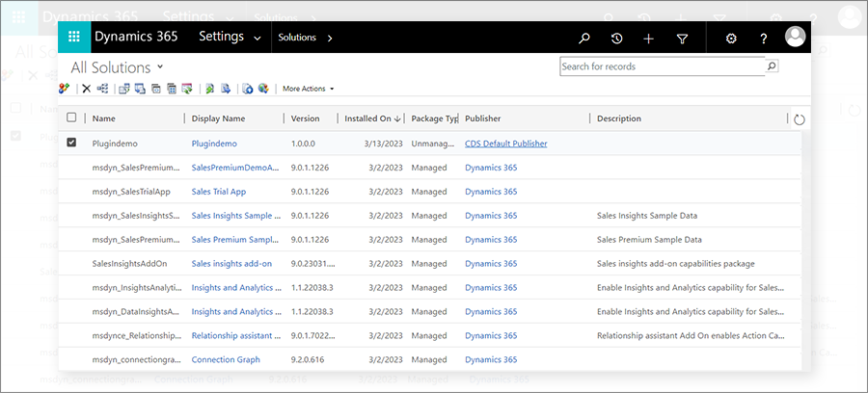This screenshot has width=868, height=393.
Task: Click version 1.0.0.0 cell
Action: [x=303, y=144]
